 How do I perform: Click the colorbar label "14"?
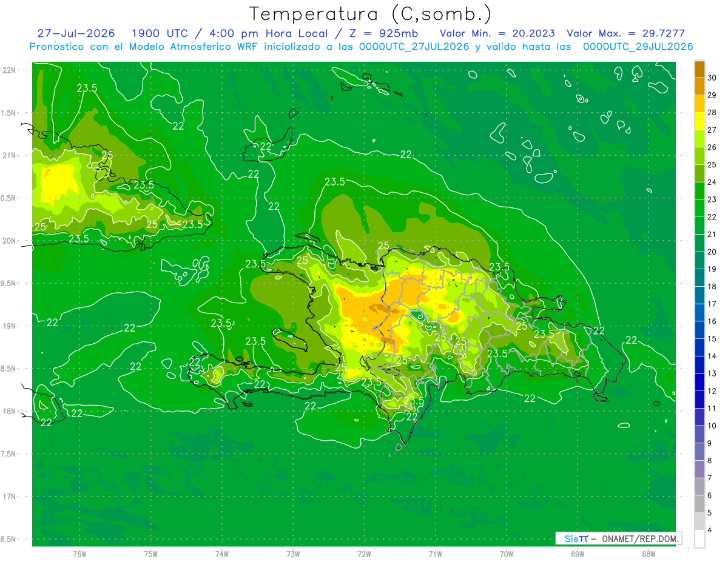coord(712,356)
